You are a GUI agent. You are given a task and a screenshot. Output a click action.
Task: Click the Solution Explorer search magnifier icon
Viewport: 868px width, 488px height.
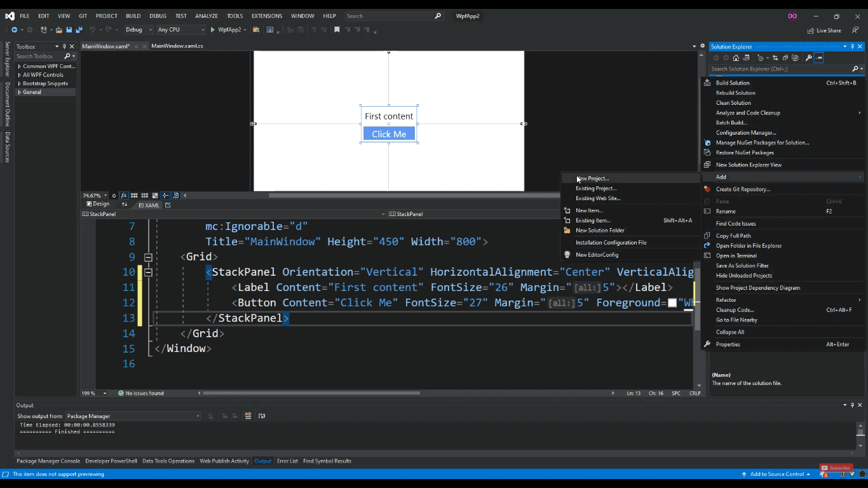pos(855,69)
